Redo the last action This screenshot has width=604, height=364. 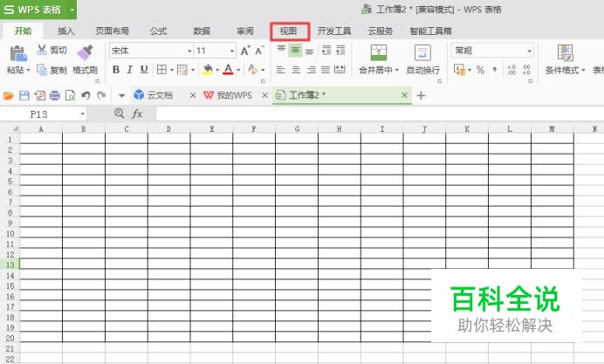pyautogui.click(x=101, y=95)
